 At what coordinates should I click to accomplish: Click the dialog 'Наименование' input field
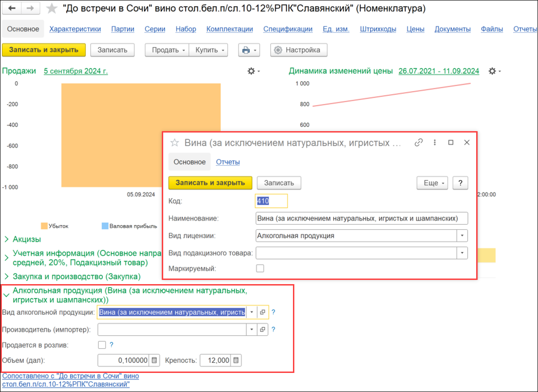[362, 219]
